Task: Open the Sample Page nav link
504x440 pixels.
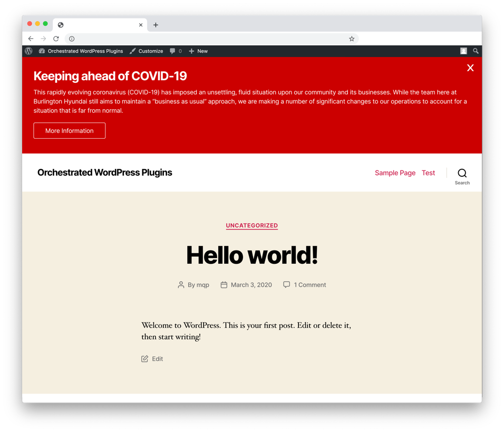Action: pyautogui.click(x=395, y=173)
